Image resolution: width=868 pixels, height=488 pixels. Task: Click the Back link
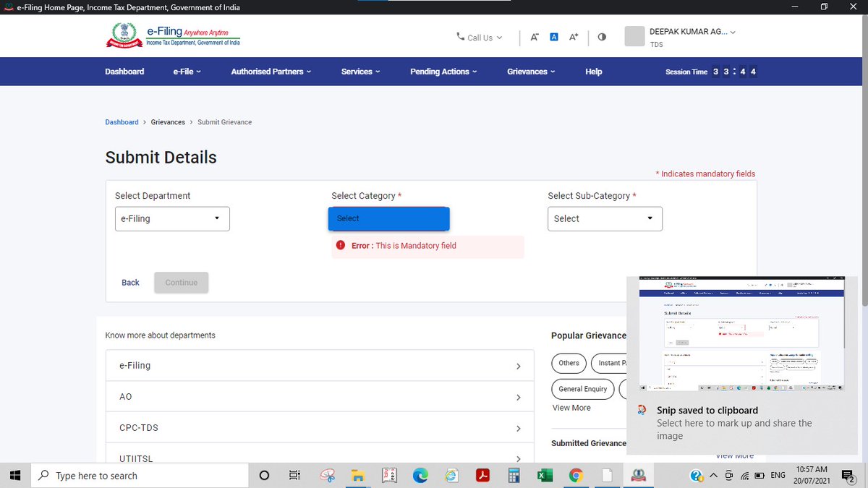(131, 283)
